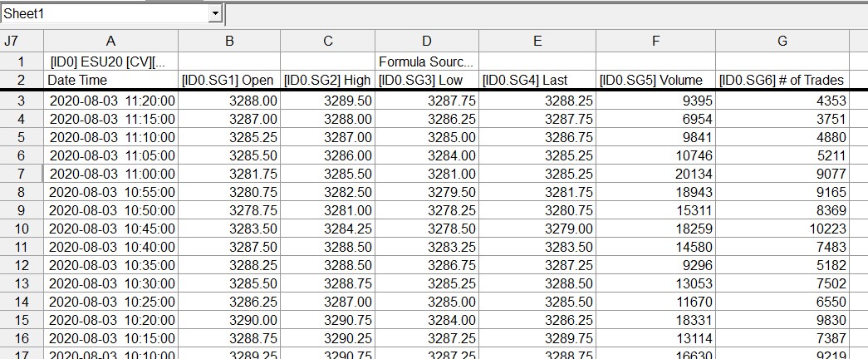Click Last value 3286.75 in row 5
This screenshot has height=359, width=868.
coord(537,137)
